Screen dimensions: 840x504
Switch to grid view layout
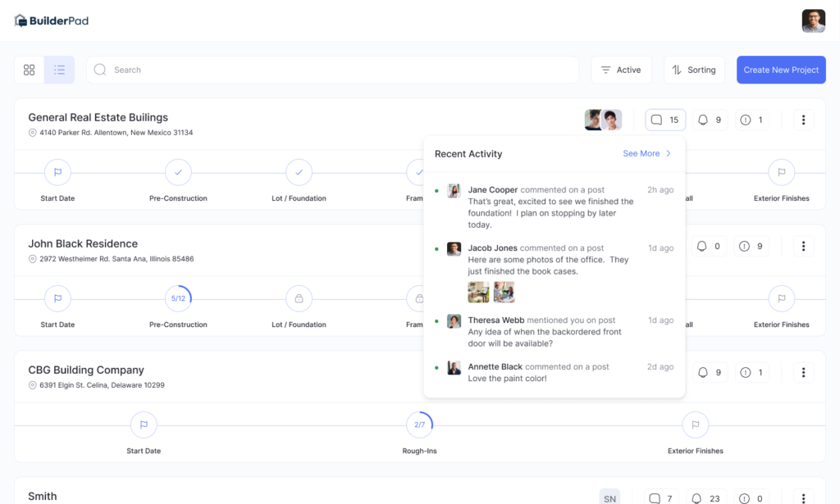[29, 70]
